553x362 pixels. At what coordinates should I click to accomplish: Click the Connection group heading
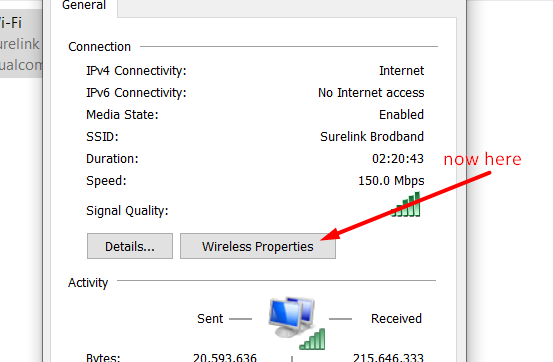(99, 47)
